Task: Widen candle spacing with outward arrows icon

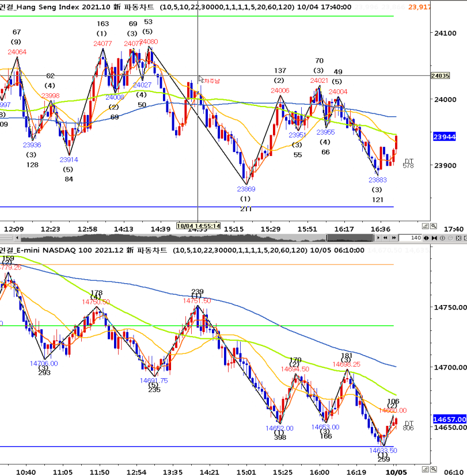Action: point(426,238)
